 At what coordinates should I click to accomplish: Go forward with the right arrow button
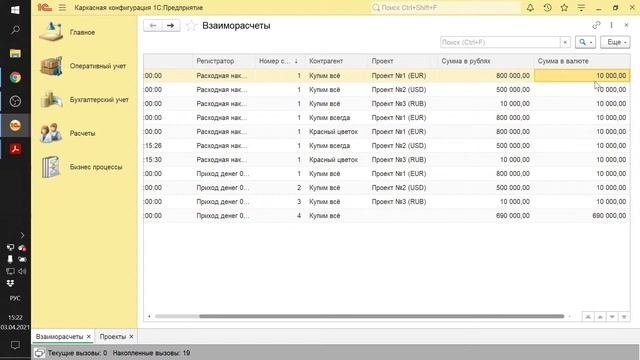[171, 26]
